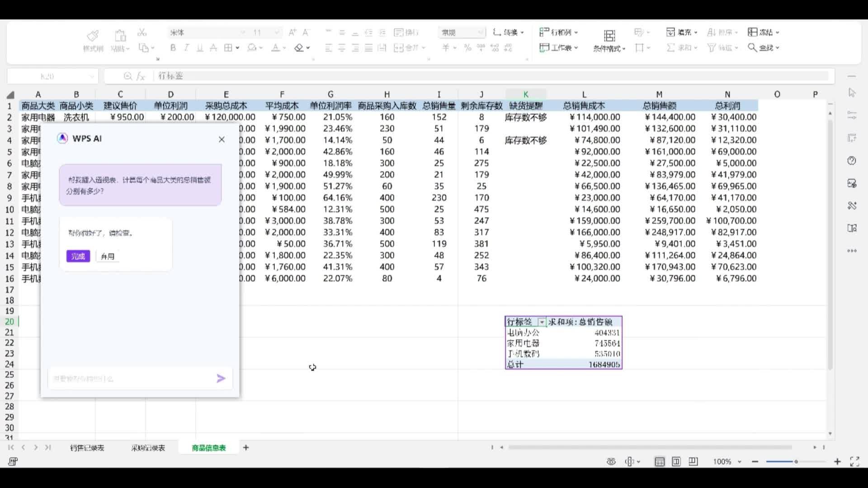Switch to the 采购记录表 sheet tab
The width and height of the screenshot is (868, 488).
(x=147, y=447)
